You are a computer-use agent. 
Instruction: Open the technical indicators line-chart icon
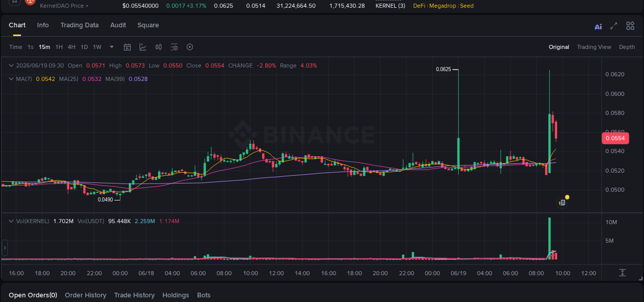coord(143,47)
